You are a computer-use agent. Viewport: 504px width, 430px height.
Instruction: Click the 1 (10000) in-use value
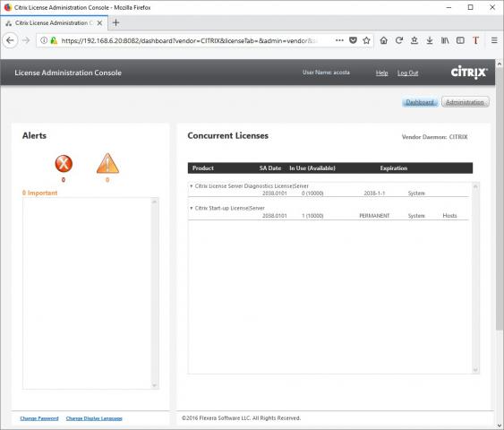pos(312,216)
